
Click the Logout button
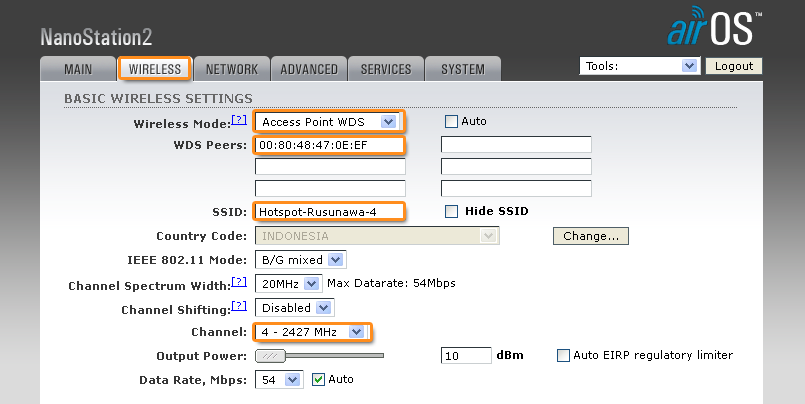tap(734, 66)
